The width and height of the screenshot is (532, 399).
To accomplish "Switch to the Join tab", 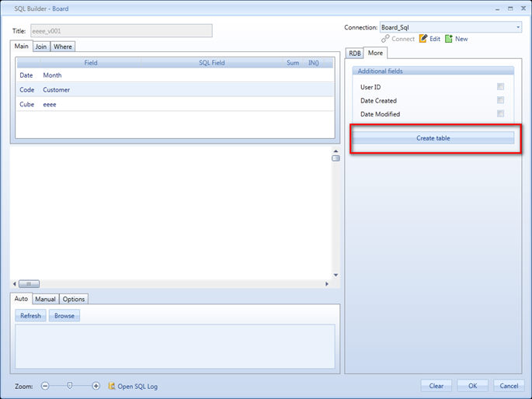I will [41, 47].
